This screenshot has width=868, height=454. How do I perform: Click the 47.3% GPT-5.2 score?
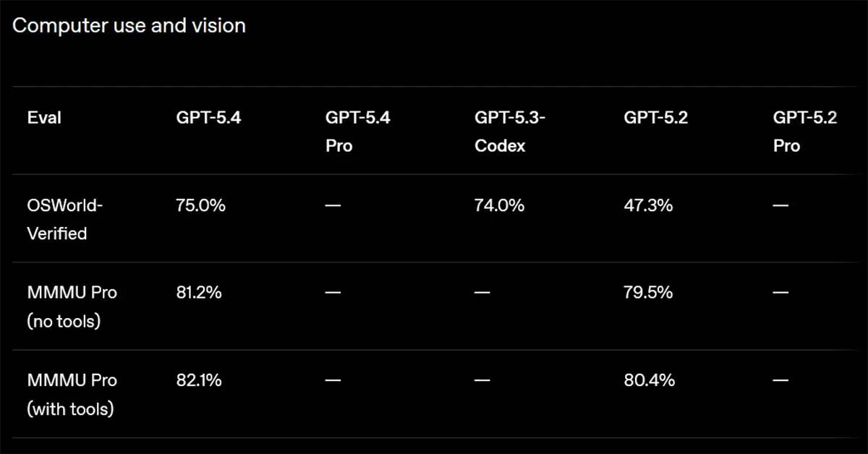point(648,205)
